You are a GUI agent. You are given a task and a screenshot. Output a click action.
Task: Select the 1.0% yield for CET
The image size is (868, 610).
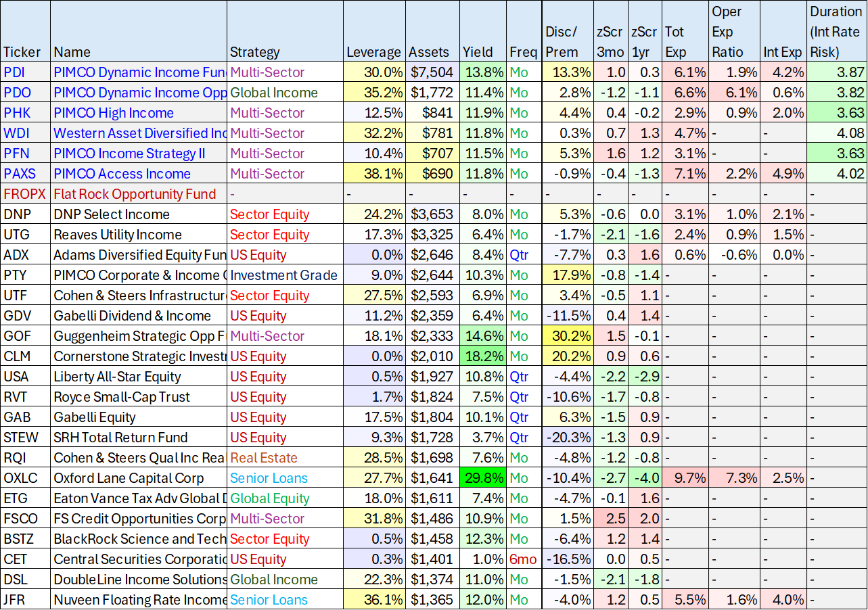click(x=483, y=559)
